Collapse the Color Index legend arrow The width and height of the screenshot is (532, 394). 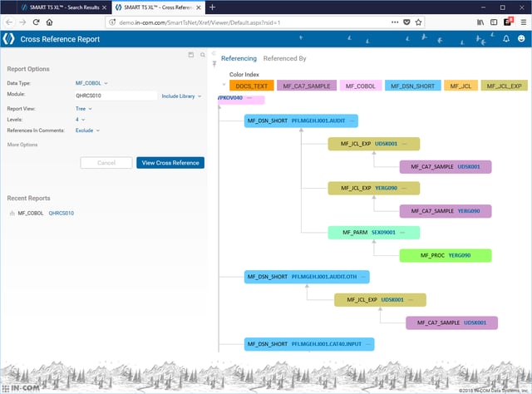(x=224, y=86)
